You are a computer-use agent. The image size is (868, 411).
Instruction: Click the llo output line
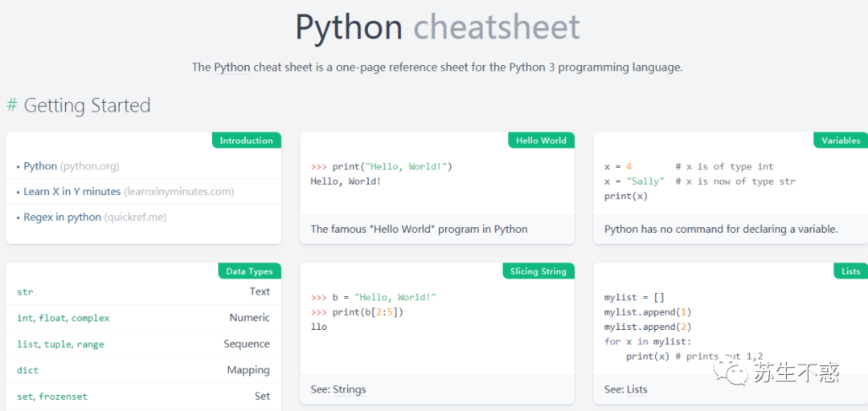coord(319,327)
